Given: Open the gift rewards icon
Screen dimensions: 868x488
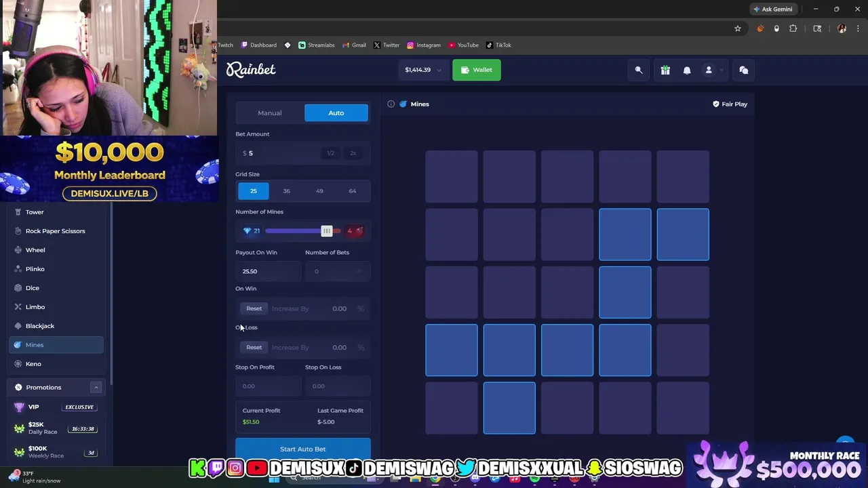Looking at the screenshot, I should click(665, 70).
